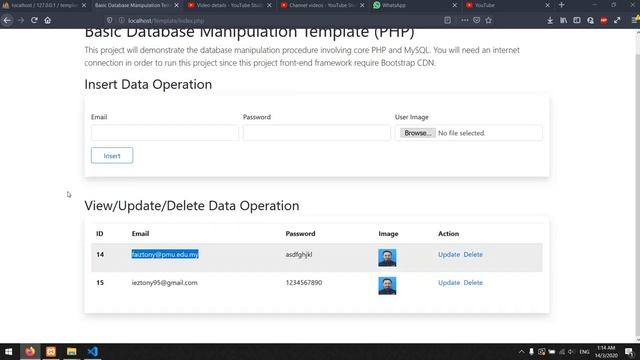Save page to Pocket

476,20
